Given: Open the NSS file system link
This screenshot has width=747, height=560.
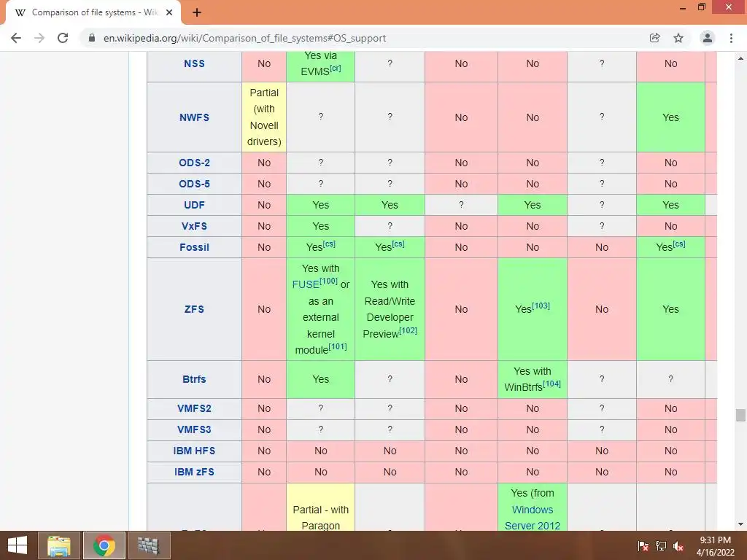Looking at the screenshot, I should pyautogui.click(x=194, y=64).
